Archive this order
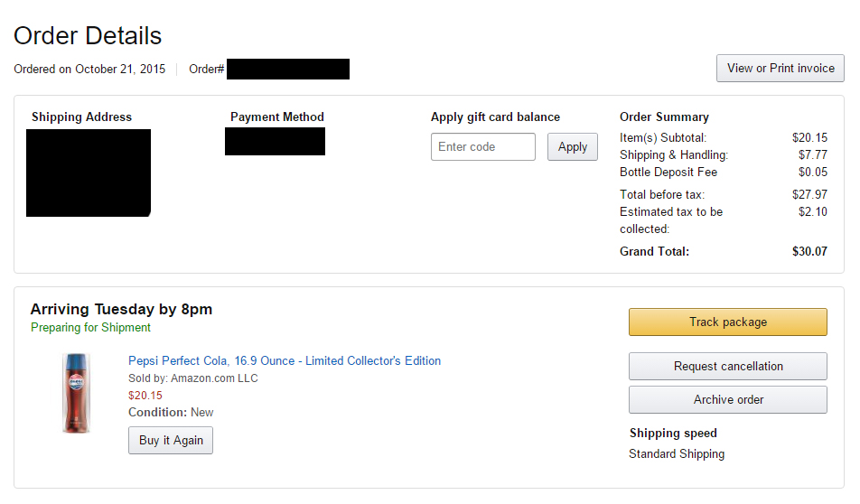The image size is (860, 504). coord(728,400)
